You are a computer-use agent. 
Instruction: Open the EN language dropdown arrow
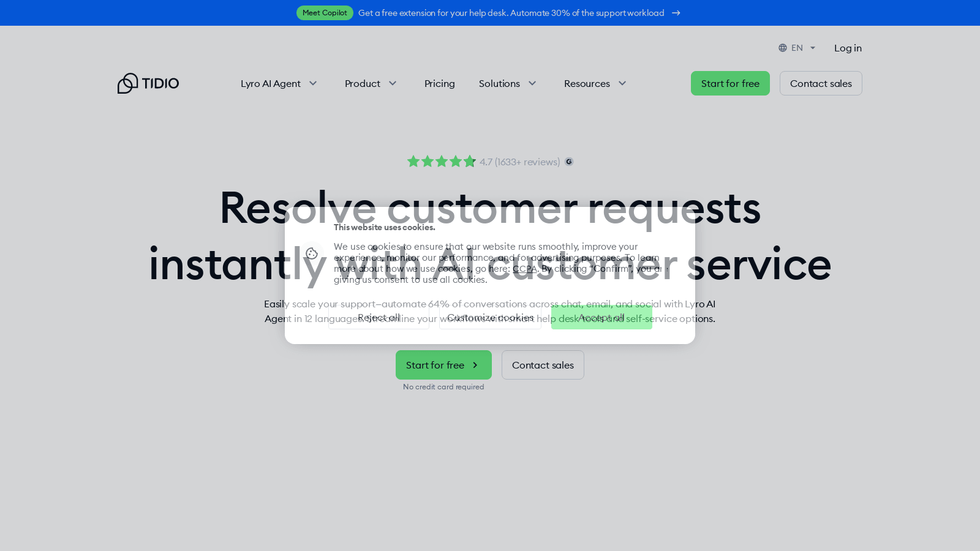813,48
